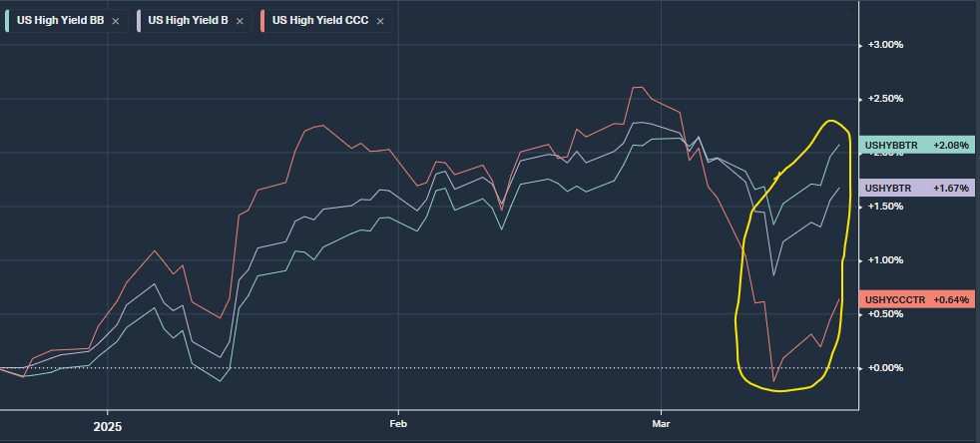Image resolution: width=980 pixels, height=443 pixels.
Task: Click the lavender color bar for B
Action: pos(140,20)
